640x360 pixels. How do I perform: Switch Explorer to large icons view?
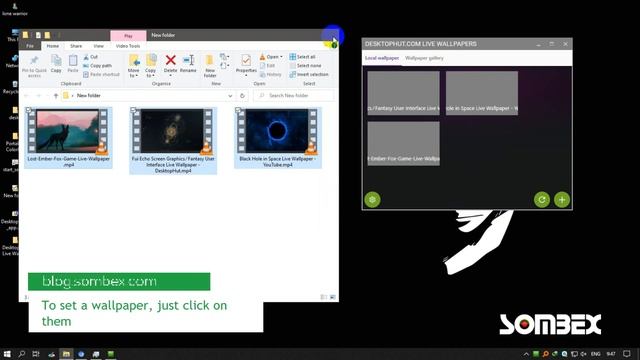tap(333, 297)
